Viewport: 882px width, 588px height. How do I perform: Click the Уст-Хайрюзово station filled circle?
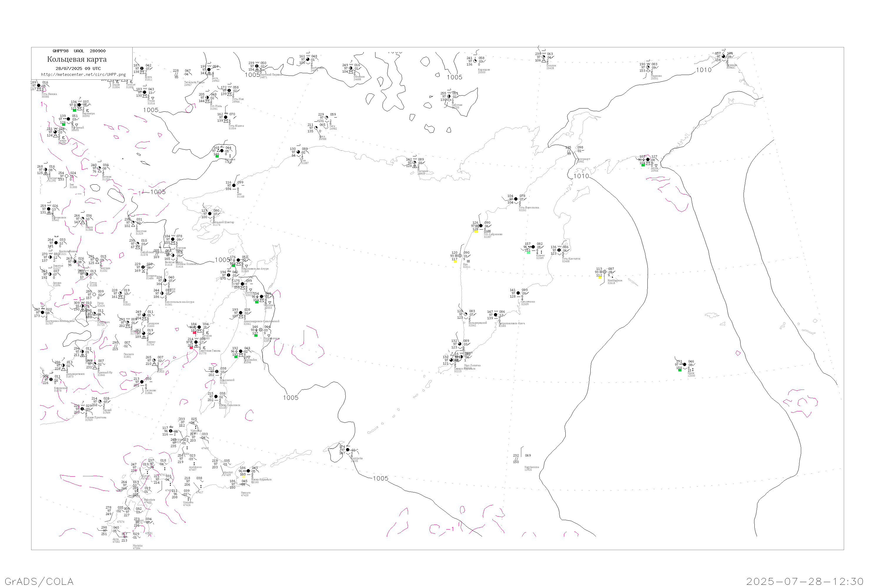(481, 226)
